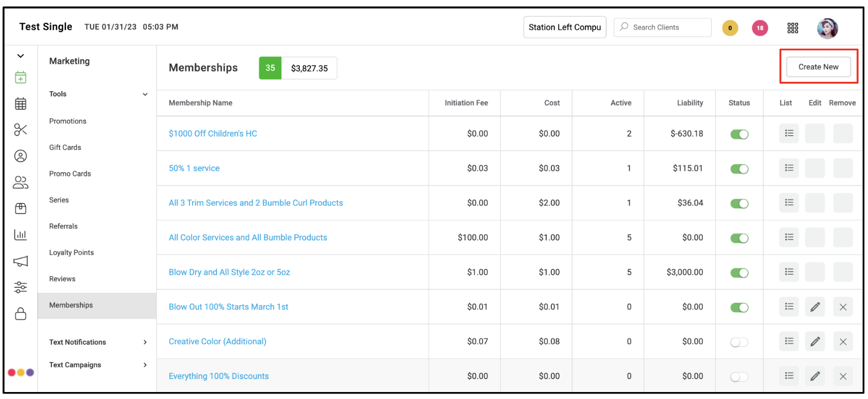Screen dimensions: 868x399
Task: Open the marketing megaphone sidebar icon
Action: (x=20, y=261)
